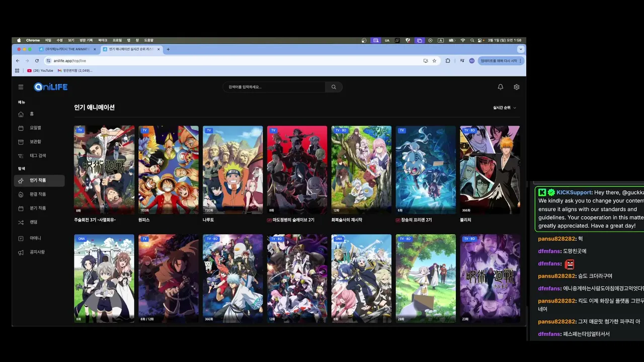Open Spotlight search in menu bar
This screenshot has width=644, height=362.
[472, 40]
